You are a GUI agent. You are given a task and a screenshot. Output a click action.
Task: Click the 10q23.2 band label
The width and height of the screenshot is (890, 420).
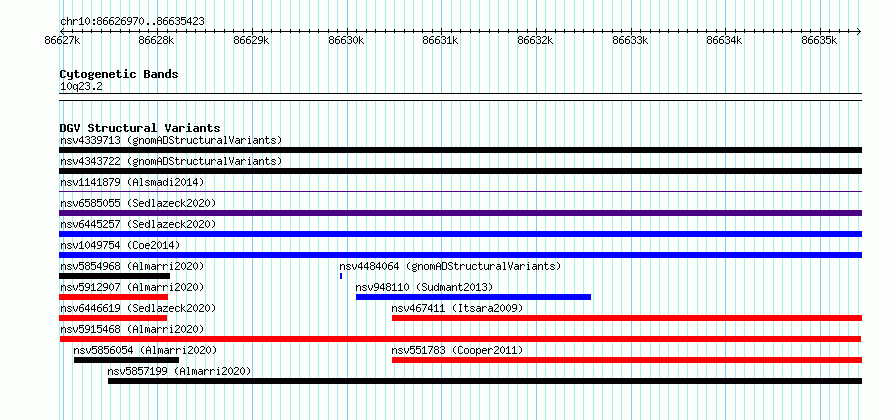coord(81,87)
